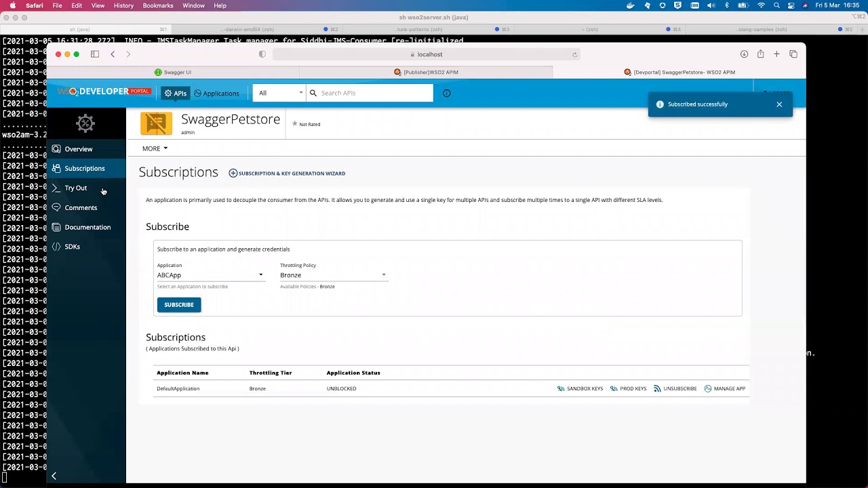Screen dimensions: 868x488
Task: Open PROD KEYS for DefaultApplication
Action: pos(628,389)
